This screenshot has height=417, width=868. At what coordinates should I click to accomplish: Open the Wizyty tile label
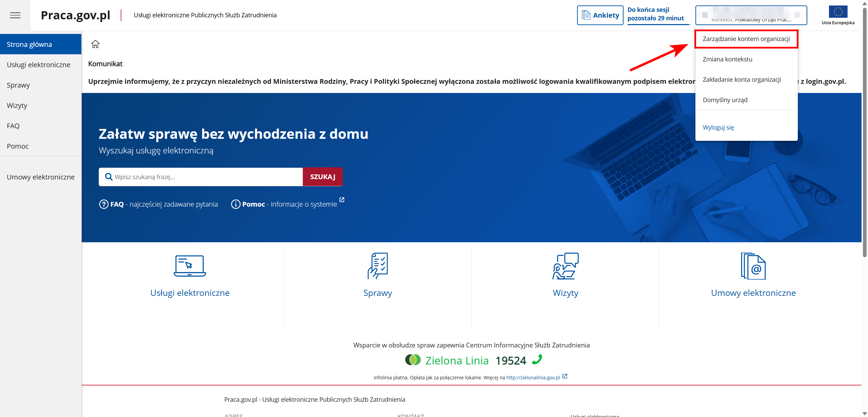coord(566,293)
